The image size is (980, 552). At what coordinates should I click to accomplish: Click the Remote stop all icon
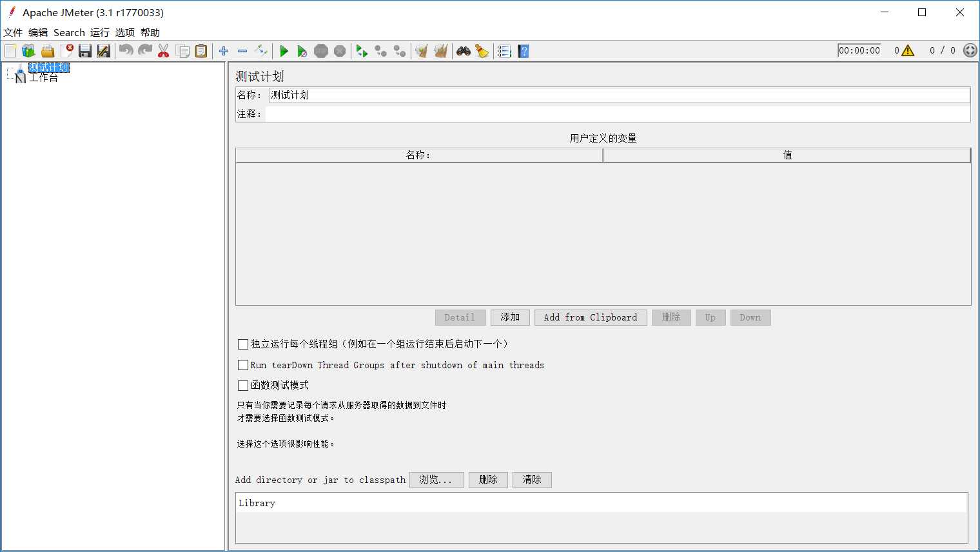click(381, 51)
